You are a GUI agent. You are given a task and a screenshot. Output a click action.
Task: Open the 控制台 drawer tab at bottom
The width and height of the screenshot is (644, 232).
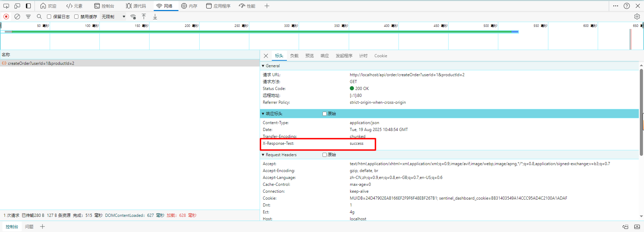click(12, 226)
